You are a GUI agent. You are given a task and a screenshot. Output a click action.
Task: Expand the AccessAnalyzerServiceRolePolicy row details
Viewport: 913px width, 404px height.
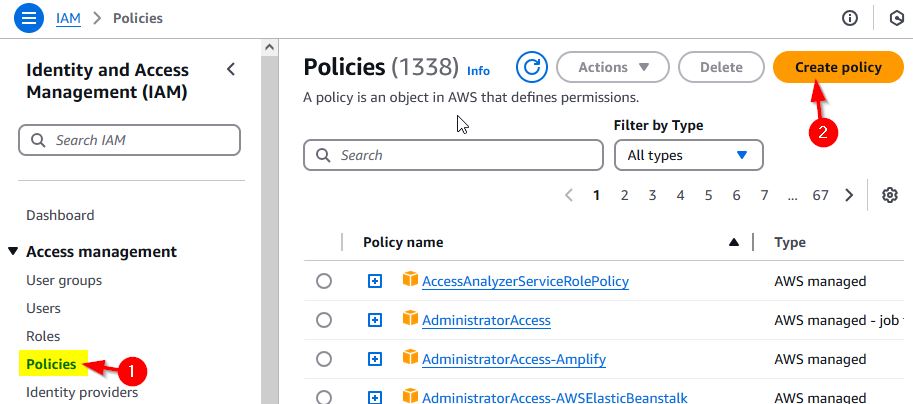click(x=375, y=281)
